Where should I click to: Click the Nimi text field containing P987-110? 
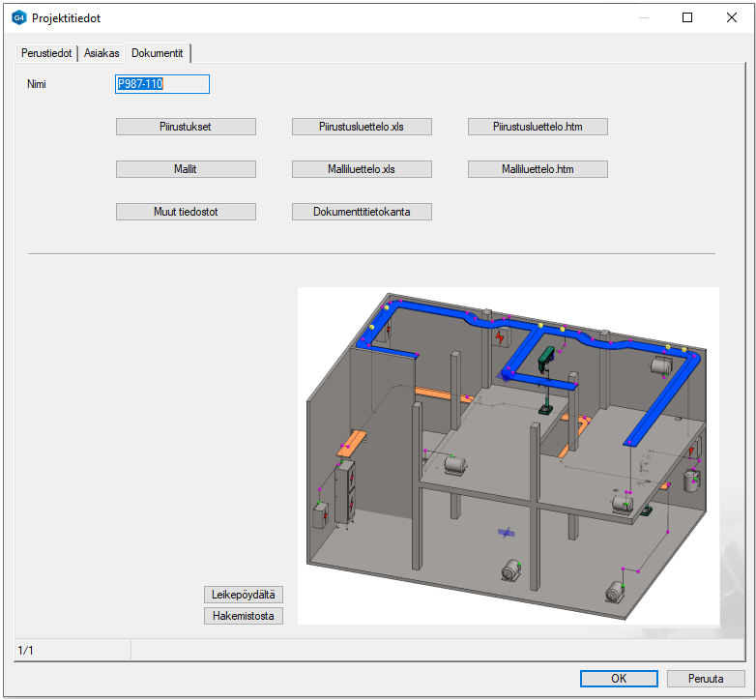(x=161, y=84)
